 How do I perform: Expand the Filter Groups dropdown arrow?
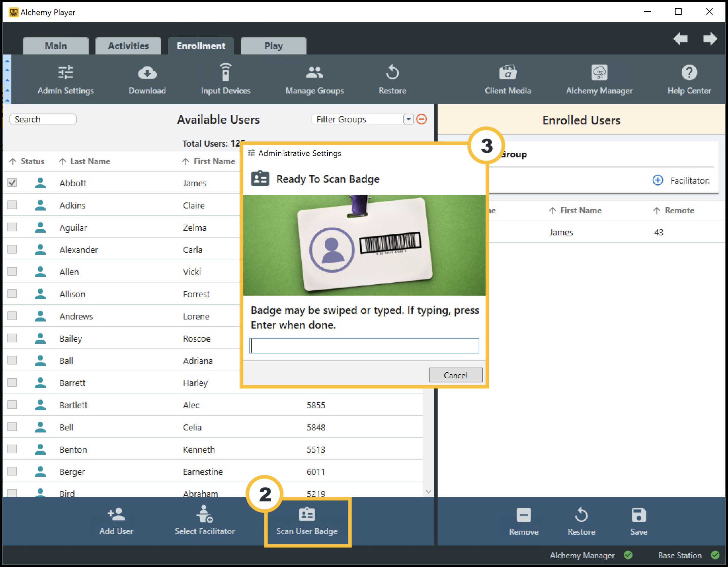tap(408, 119)
